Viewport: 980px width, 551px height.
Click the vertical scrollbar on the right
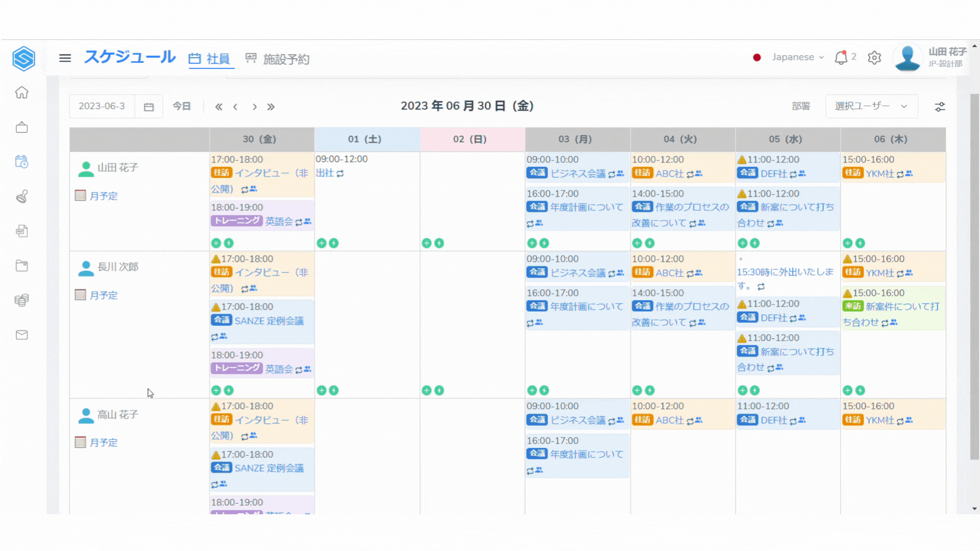974,275
